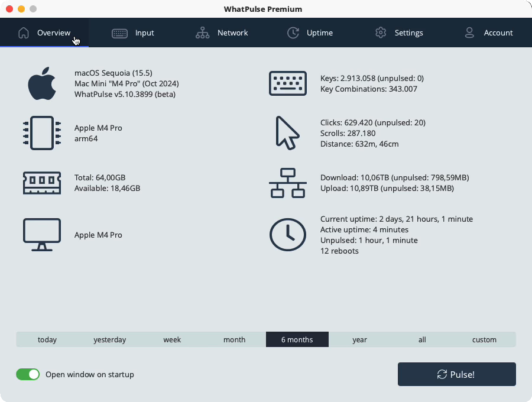532x402 pixels.
Task: Click the gear icon beside Settings
Action: click(381, 33)
